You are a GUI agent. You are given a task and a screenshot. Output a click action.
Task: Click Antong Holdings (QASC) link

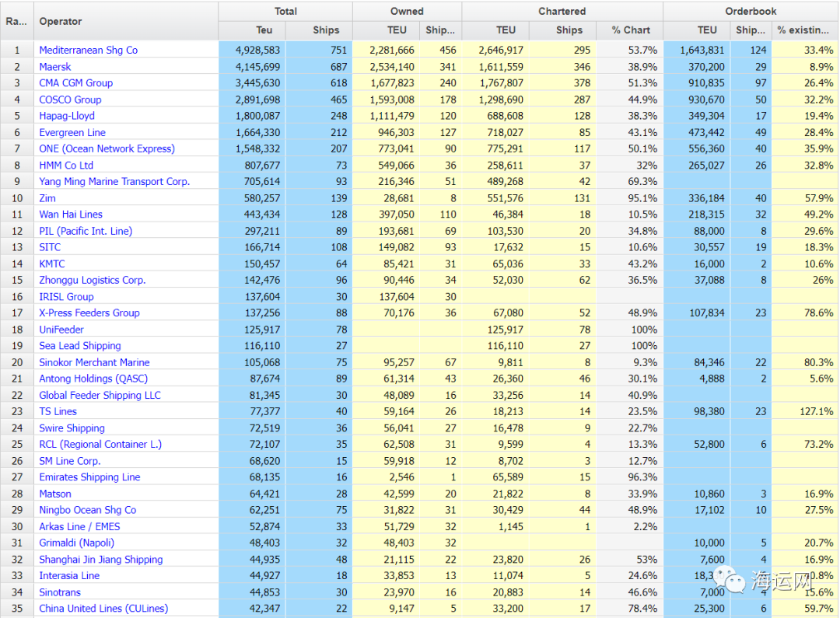(x=93, y=379)
